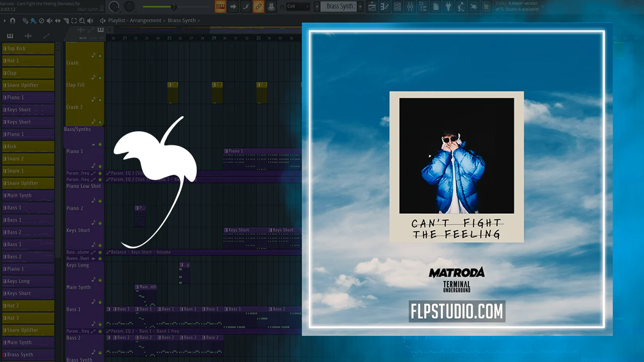Mute the Bass/Synths group LED
644x362 pixels.
coord(100,144)
